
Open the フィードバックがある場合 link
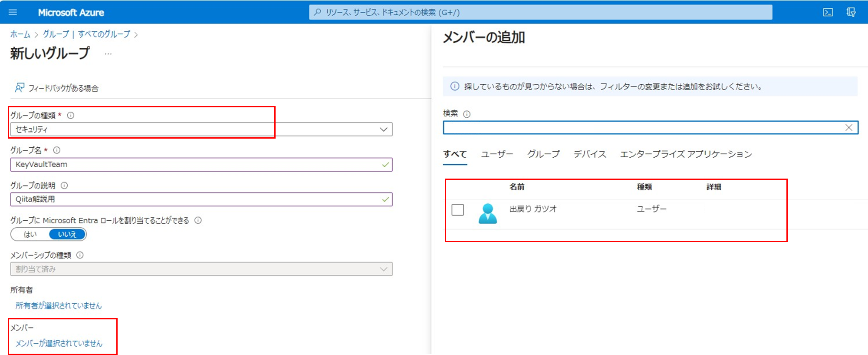(x=63, y=88)
